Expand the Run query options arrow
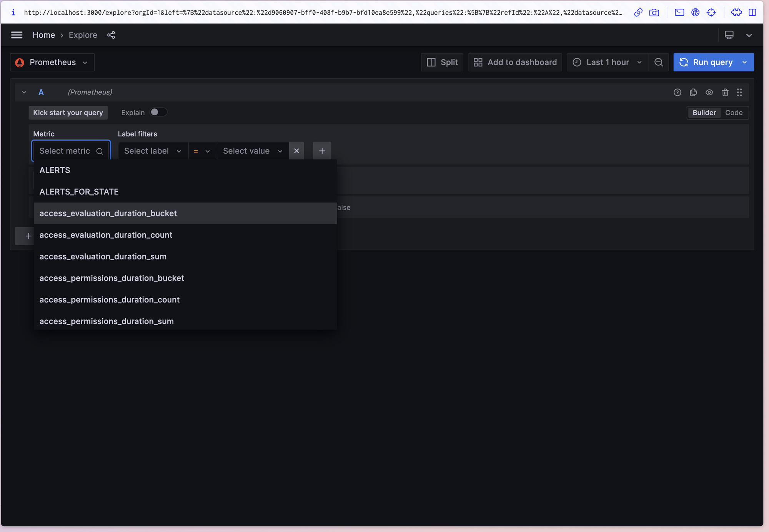Image resolution: width=769 pixels, height=532 pixels. [745, 62]
